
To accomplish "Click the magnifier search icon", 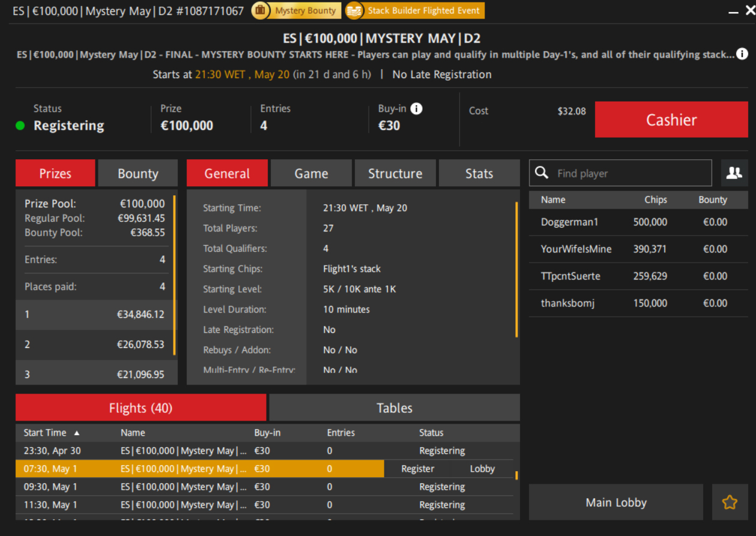I will click(542, 173).
